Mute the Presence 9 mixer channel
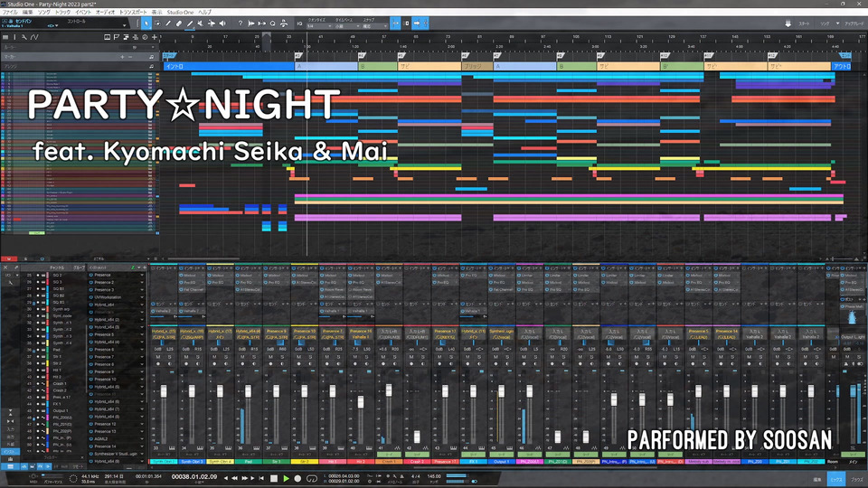This screenshot has height=488, width=868. click(x=269, y=357)
